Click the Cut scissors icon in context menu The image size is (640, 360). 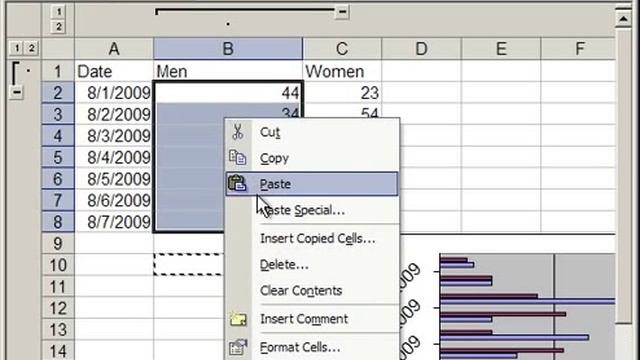pos(238,132)
